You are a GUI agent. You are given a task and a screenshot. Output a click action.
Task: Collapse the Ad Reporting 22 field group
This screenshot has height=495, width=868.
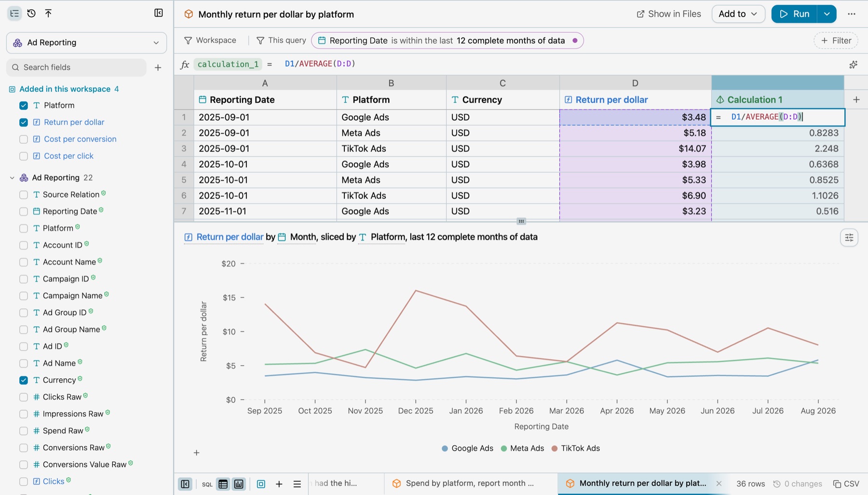click(x=12, y=178)
